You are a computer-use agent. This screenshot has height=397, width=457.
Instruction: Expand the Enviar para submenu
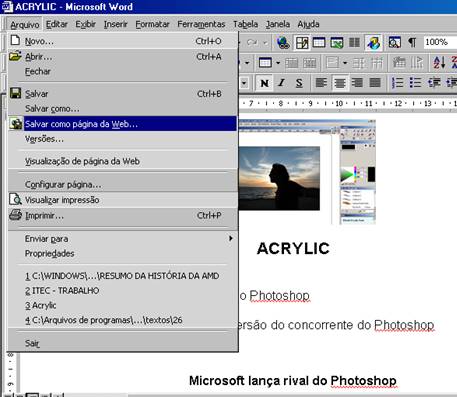pos(123,239)
